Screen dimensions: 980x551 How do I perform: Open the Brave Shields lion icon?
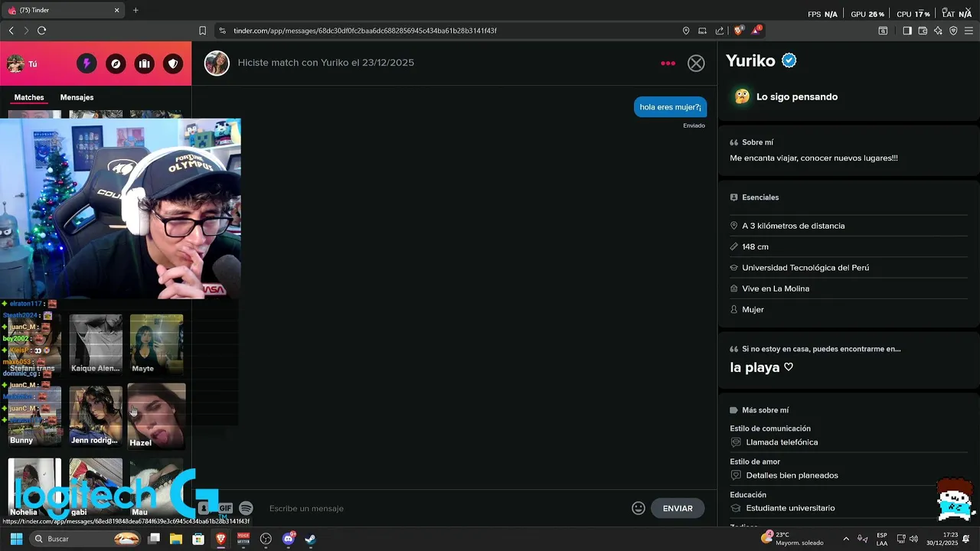click(738, 31)
